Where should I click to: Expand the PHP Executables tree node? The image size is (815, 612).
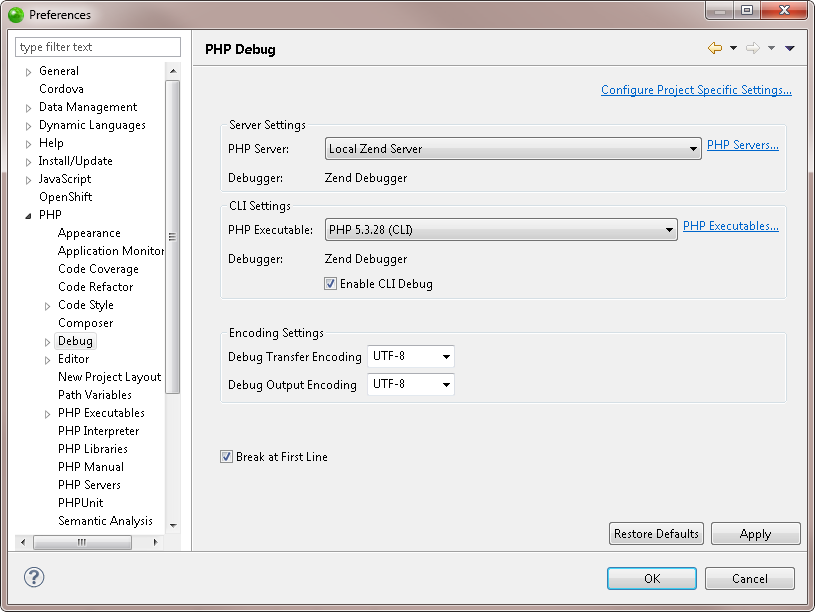pos(47,414)
